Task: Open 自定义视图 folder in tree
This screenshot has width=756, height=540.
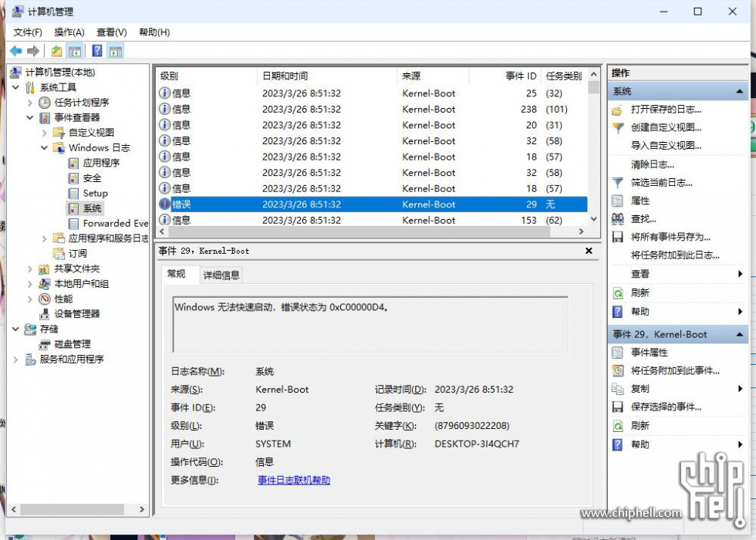Action: point(91,132)
